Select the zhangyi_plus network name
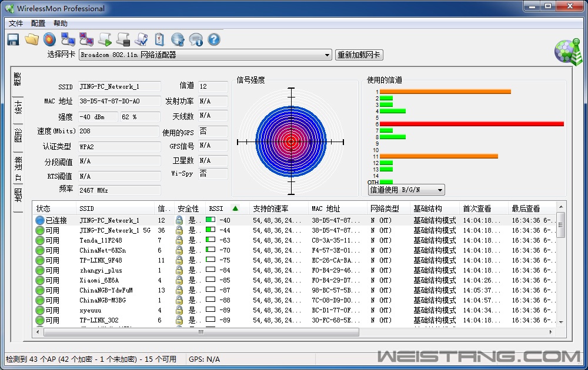588x370 pixels. [101, 270]
